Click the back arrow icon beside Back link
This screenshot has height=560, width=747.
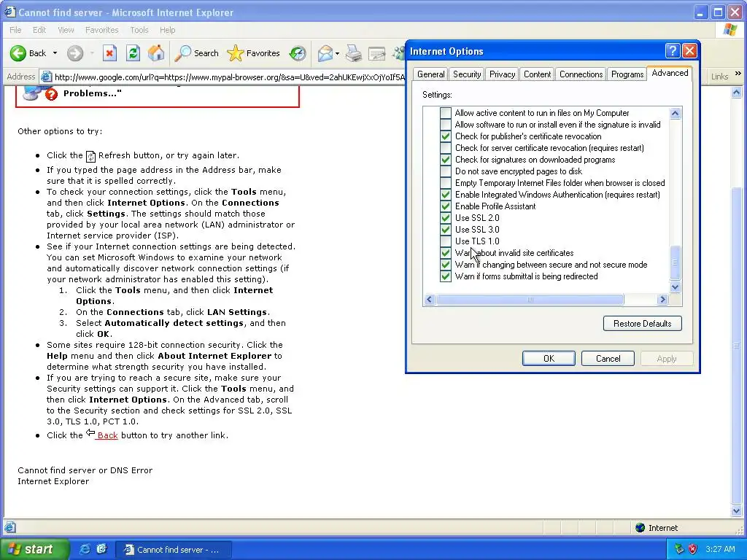[x=90, y=433]
